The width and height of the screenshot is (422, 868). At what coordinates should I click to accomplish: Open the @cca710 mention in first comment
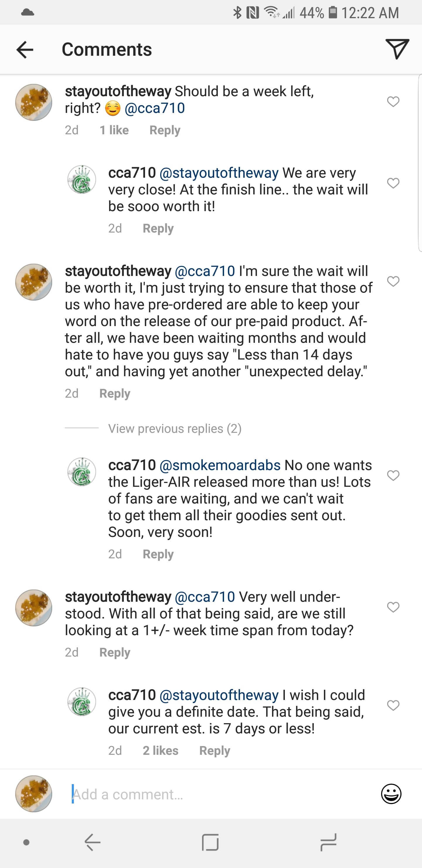pos(155,108)
